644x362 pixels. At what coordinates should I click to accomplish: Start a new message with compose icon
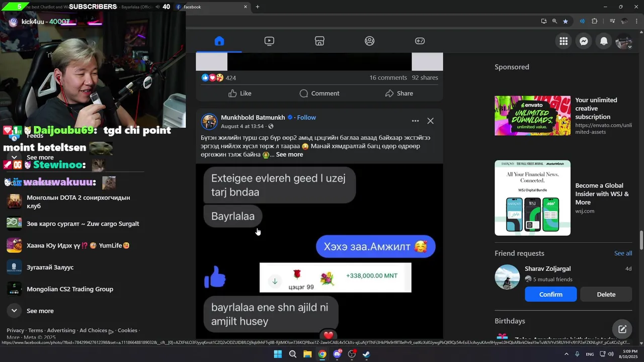click(622, 329)
